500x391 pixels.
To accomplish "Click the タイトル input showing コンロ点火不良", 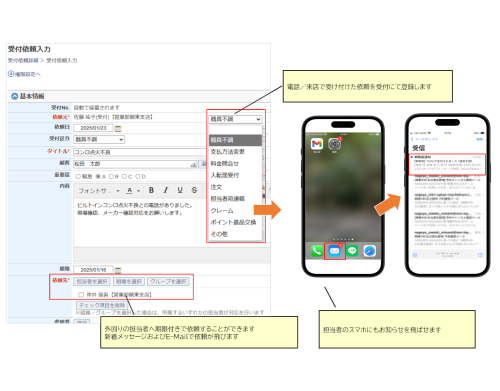I will click(139, 152).
